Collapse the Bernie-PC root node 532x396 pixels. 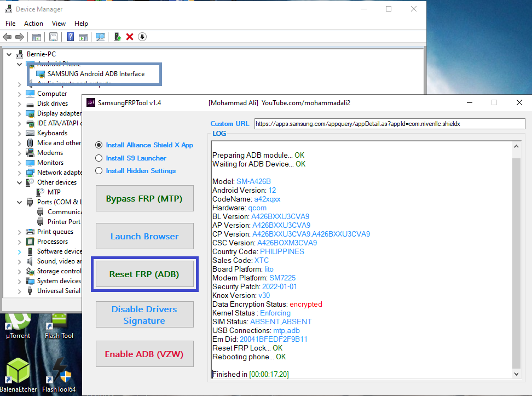(9, 54)
